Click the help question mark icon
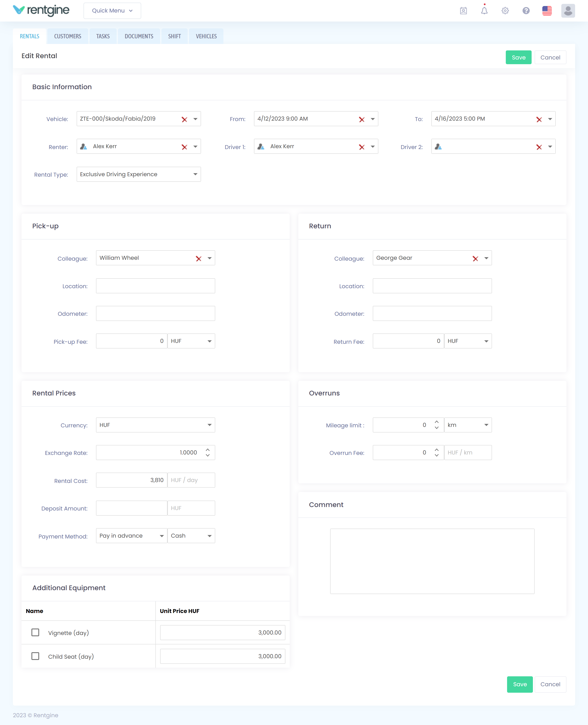588x725 pixels. [x=526, y=11]
